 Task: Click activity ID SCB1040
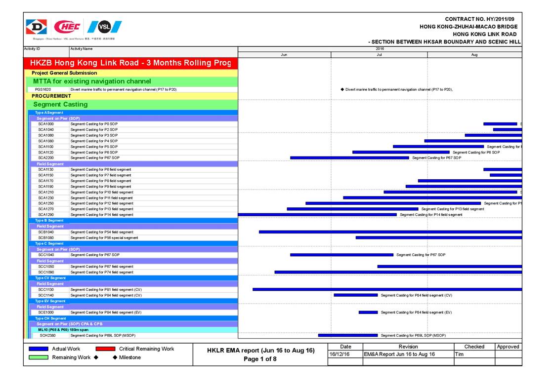click(x=46, y=232)
